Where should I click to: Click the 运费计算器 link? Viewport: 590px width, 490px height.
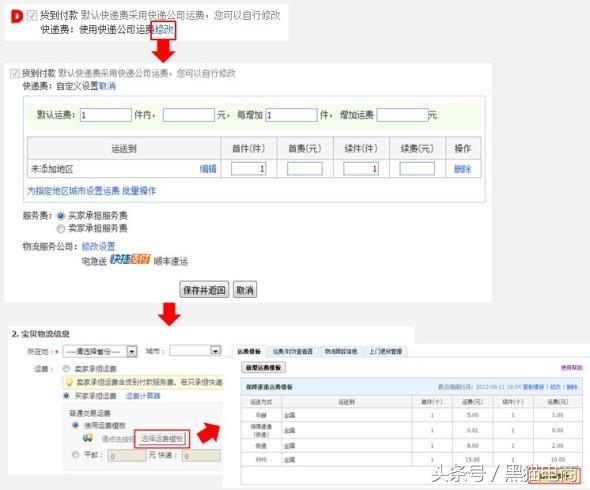(x=143, y=396)
